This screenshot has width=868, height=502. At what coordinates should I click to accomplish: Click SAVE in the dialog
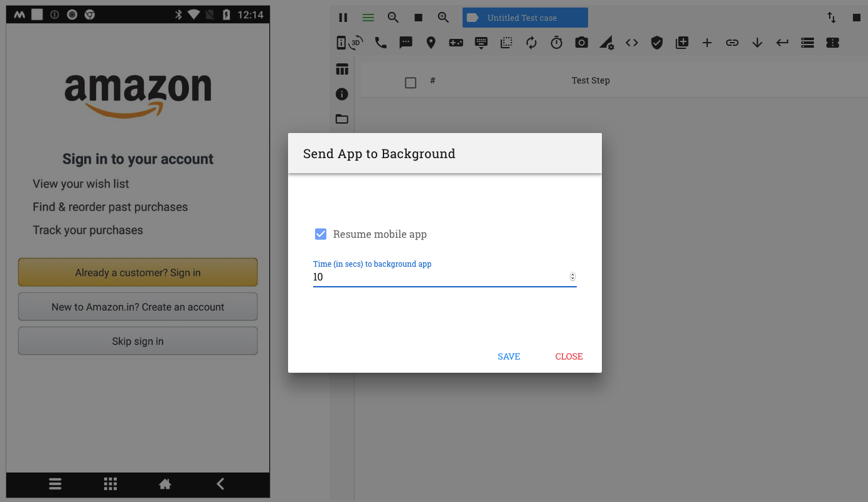pyautogui.click(x=509, y=356)
